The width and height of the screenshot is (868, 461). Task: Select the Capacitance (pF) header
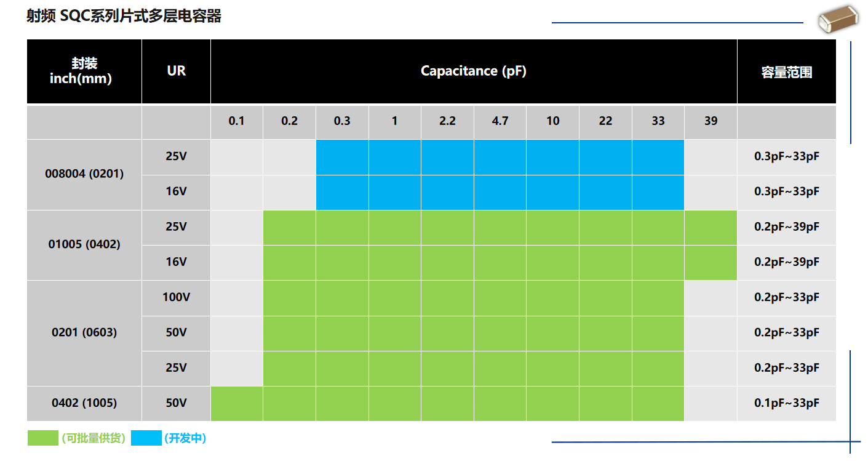pyautogui.click(x=473, y=71)
